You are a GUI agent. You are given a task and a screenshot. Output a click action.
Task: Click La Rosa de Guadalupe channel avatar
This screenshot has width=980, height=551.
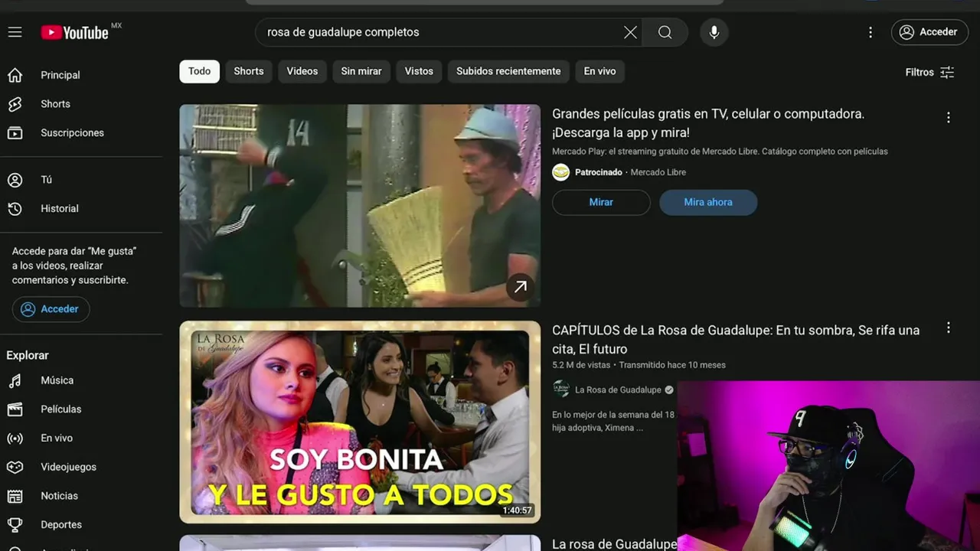click(561, 390)
